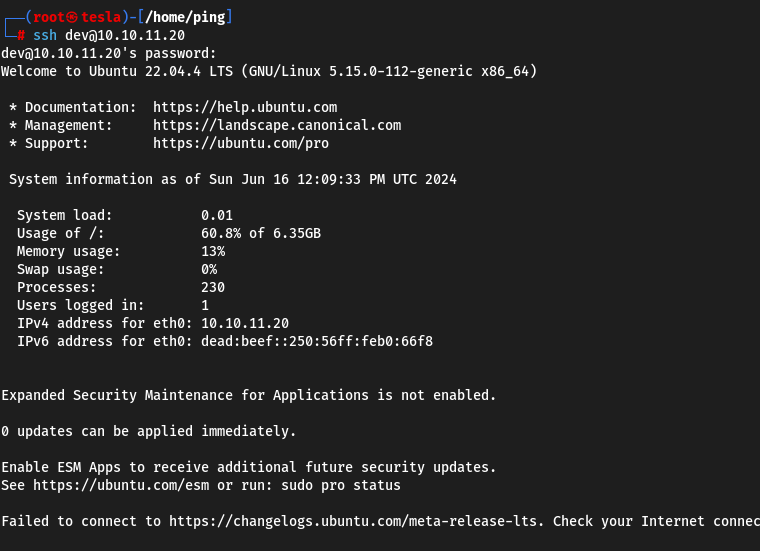
Task: Click the Memory usage 13% value
Action: point(213,252)
